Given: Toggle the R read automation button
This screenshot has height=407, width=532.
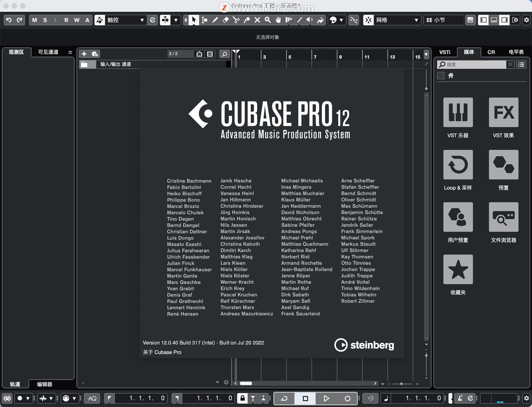Looking at the screenshot, I should tap(66, 20).
